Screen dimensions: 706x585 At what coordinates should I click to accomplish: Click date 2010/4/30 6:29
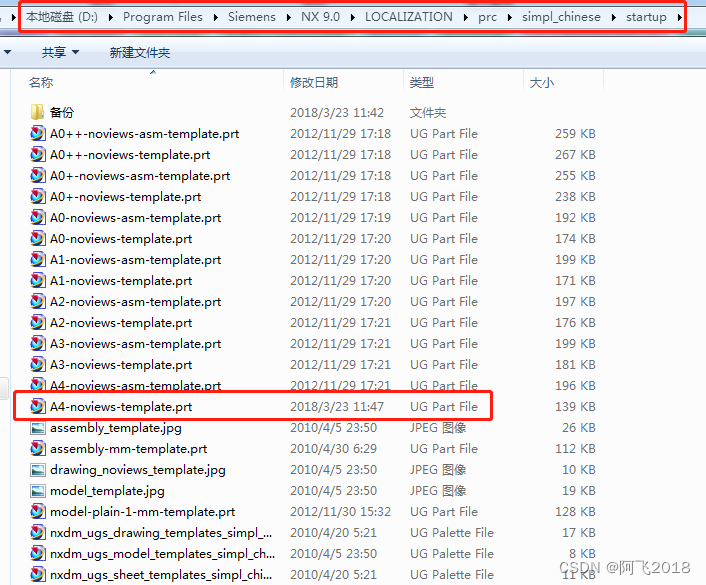tap(333, 449)
